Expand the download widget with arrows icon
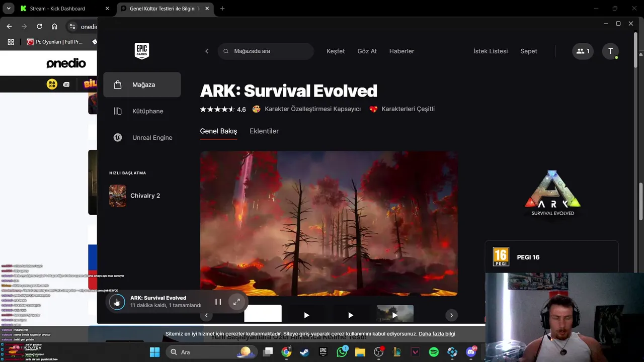 coord(236,302)
